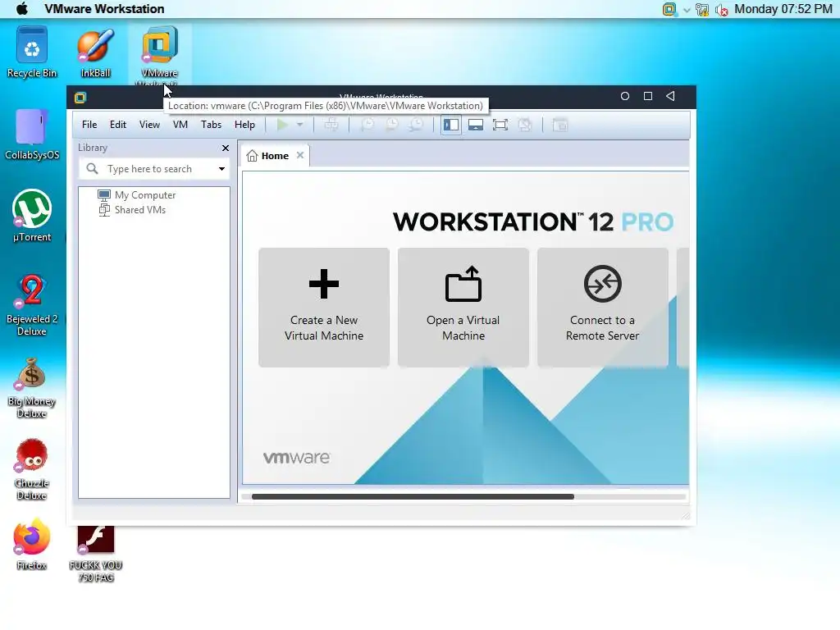The width and height of the screenshot is (840, 630).
Task: Toggle the thumbnail bar toolbar icon
Action: [x=476, y=125]
